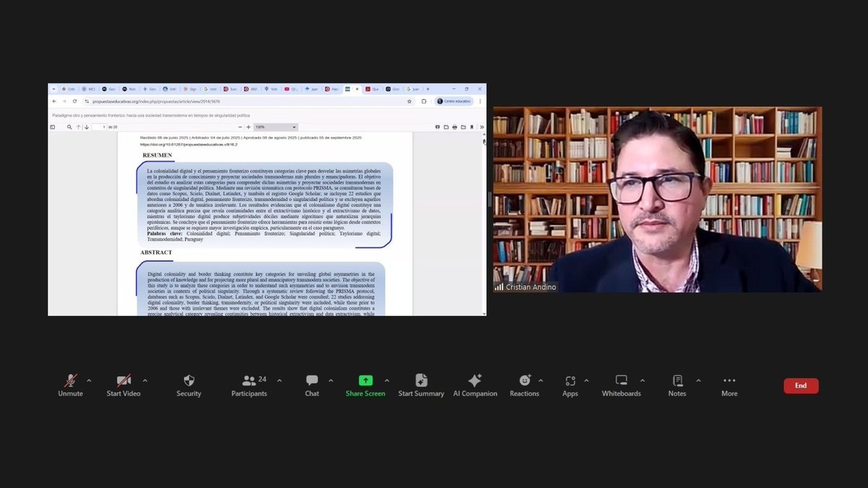Open audio options arrow beside Unmute

click(89, 380)
